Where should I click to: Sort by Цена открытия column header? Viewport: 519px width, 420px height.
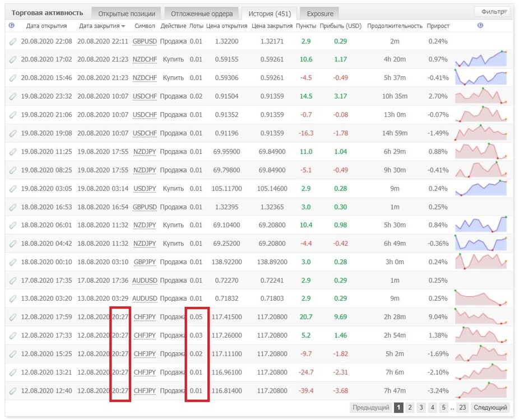(x=227, y=26)
